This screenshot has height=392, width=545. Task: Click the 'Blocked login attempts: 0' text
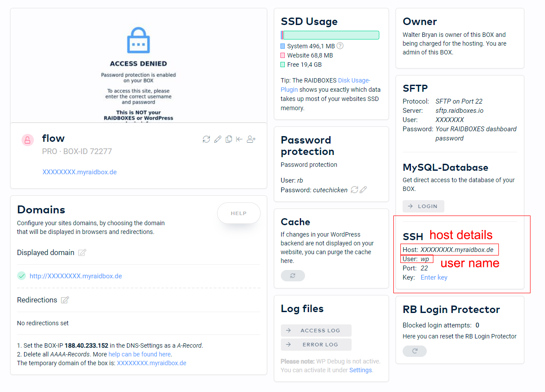pyautogui.click(x=441, y=325)
